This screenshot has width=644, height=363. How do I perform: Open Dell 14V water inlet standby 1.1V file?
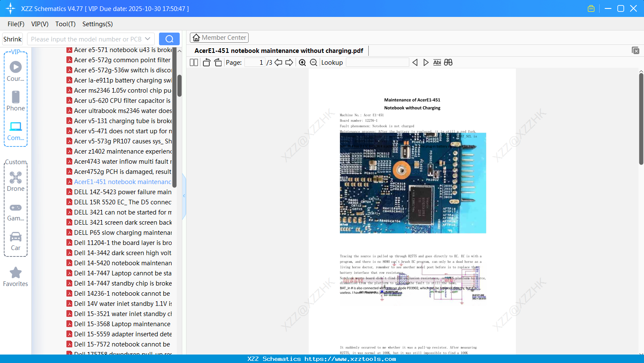click(x=119, y=304)
